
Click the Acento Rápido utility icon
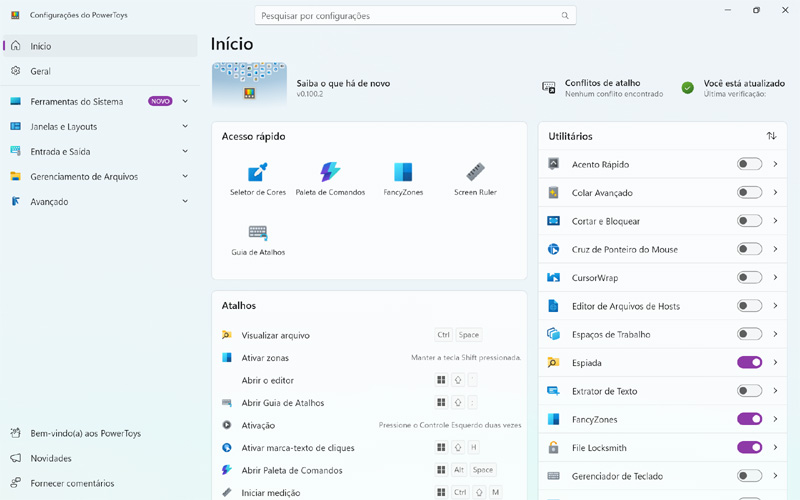coord(554,164)
